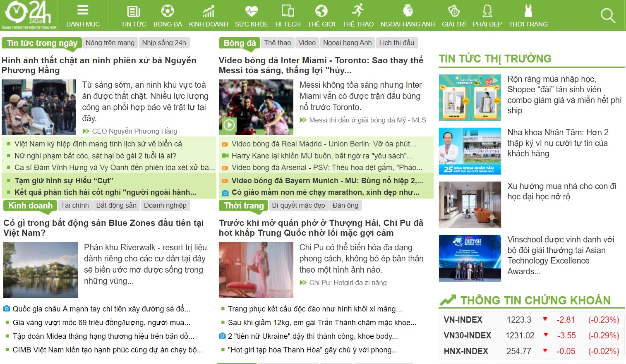Click photo icon beside Quốc gia châu Á
626x364 pixels.
pos(7,309)
